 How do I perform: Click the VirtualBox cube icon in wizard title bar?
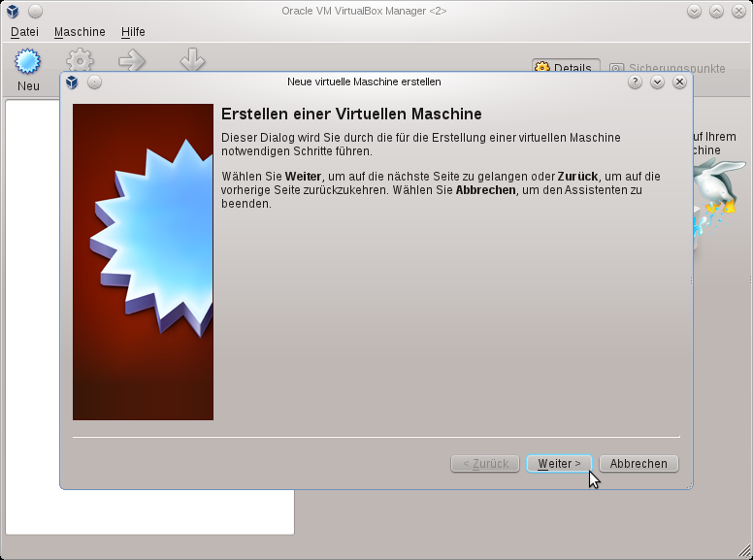[x=72, y=82]
